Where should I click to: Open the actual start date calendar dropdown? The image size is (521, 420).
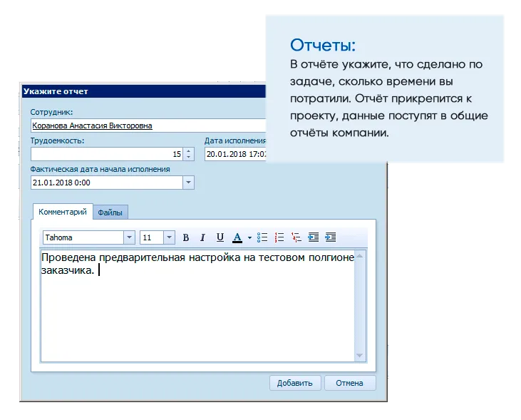pos(188,183)
